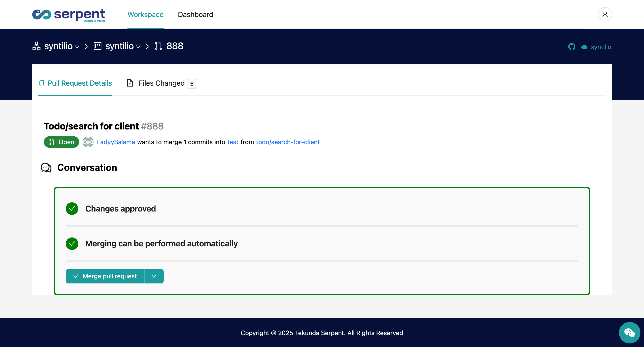Screen dimensions: 644x347
Task: Click the repository icon before syntilio
Action: click(x=97, y=46)
